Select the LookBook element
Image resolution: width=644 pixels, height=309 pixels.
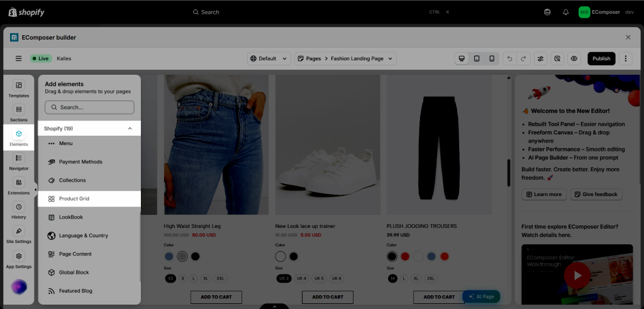coord(89,217)
